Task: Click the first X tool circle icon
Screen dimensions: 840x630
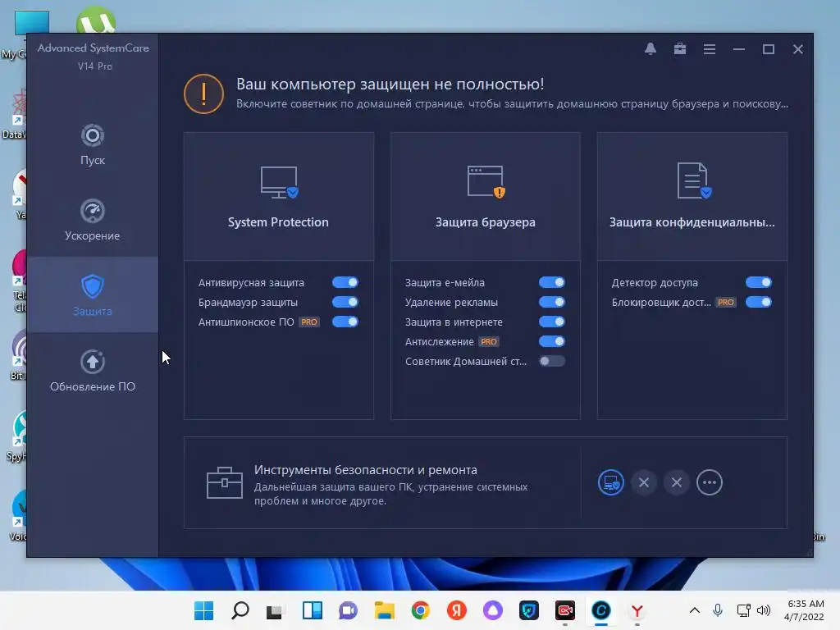Action: tap(644, 482)
